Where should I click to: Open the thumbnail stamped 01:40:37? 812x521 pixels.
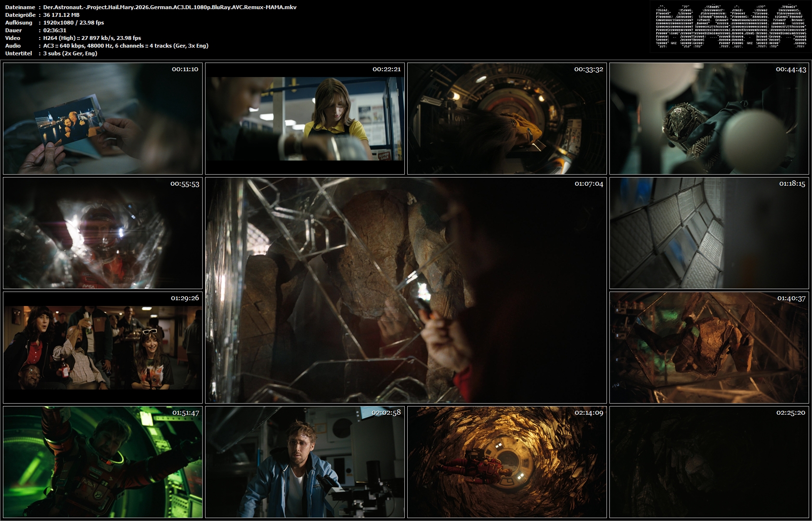(709, 347)
